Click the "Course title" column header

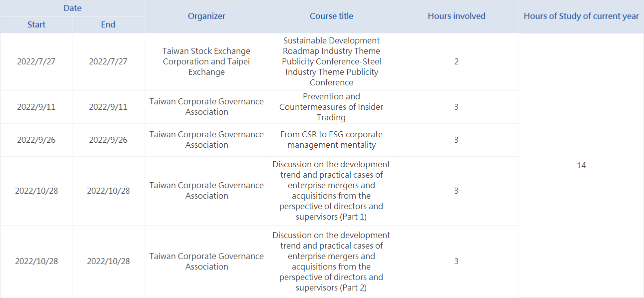click(331, 16)
